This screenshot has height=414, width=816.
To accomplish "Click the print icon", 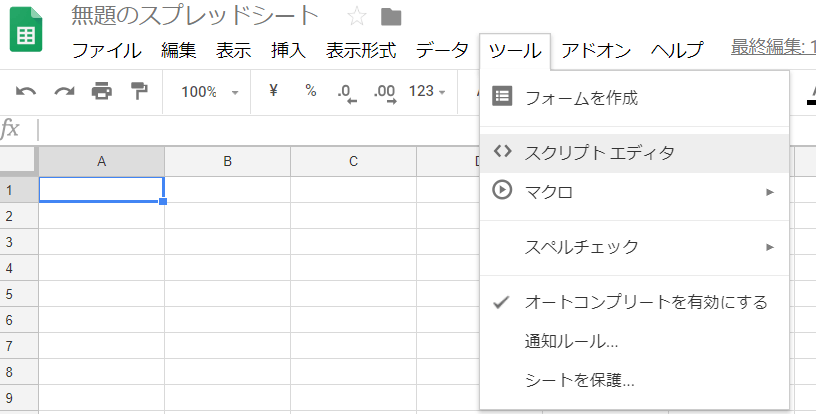I will tap(101, 92).
